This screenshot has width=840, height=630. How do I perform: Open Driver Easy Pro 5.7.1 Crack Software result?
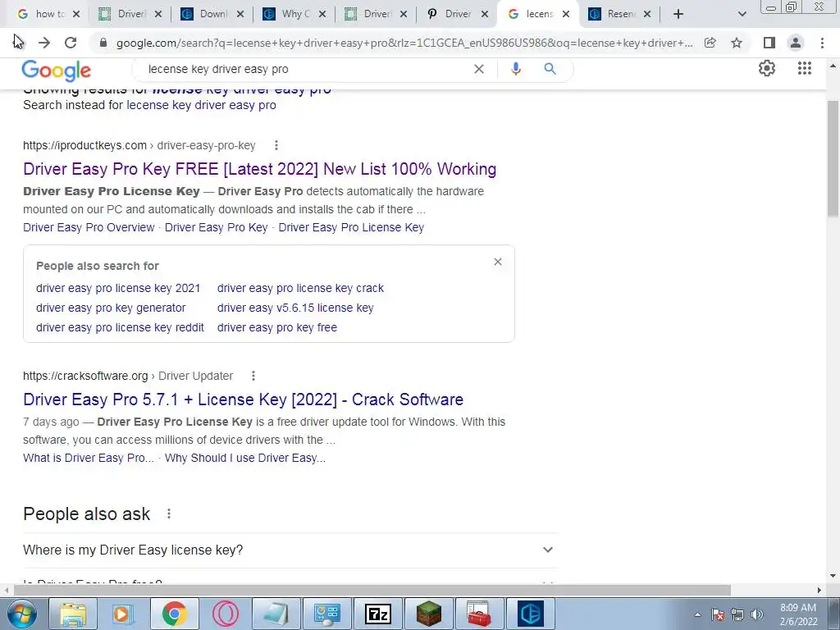pyautogui.click(x=243, y=399)
